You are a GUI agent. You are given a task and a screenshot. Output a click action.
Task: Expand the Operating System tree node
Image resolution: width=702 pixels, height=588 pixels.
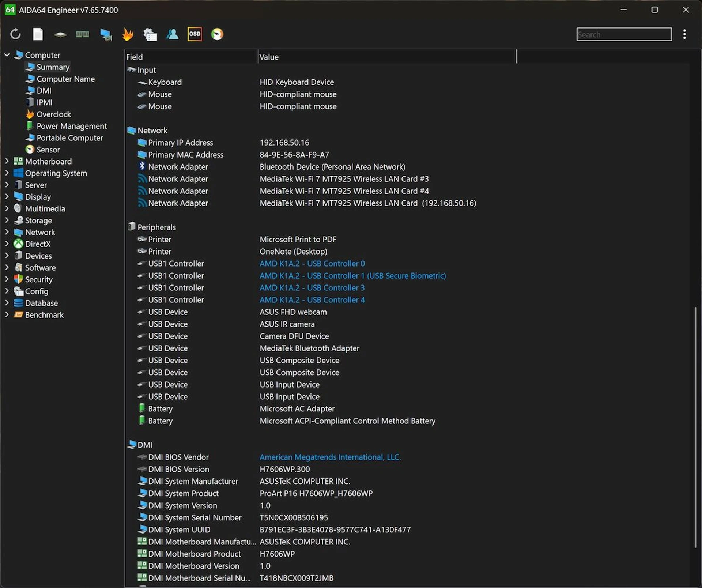tap(7, 173)
